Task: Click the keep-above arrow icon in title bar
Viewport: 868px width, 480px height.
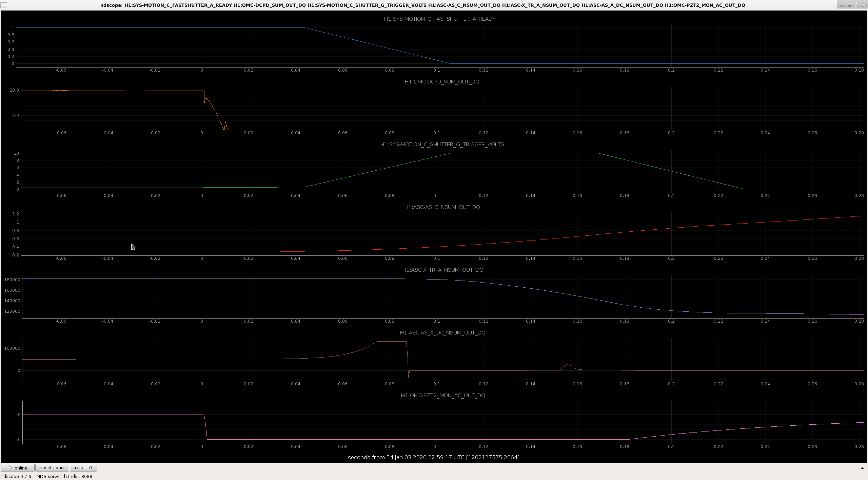Action: point(842,5)
